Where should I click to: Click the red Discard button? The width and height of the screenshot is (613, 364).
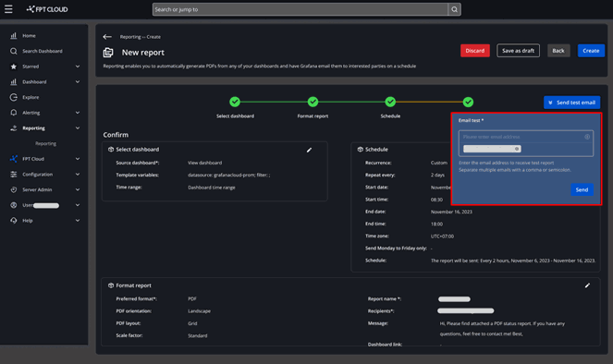[475, 51]
